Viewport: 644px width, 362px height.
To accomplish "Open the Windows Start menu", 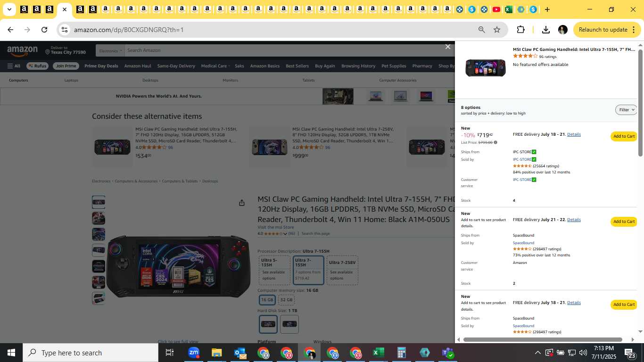I will [11, 353].
